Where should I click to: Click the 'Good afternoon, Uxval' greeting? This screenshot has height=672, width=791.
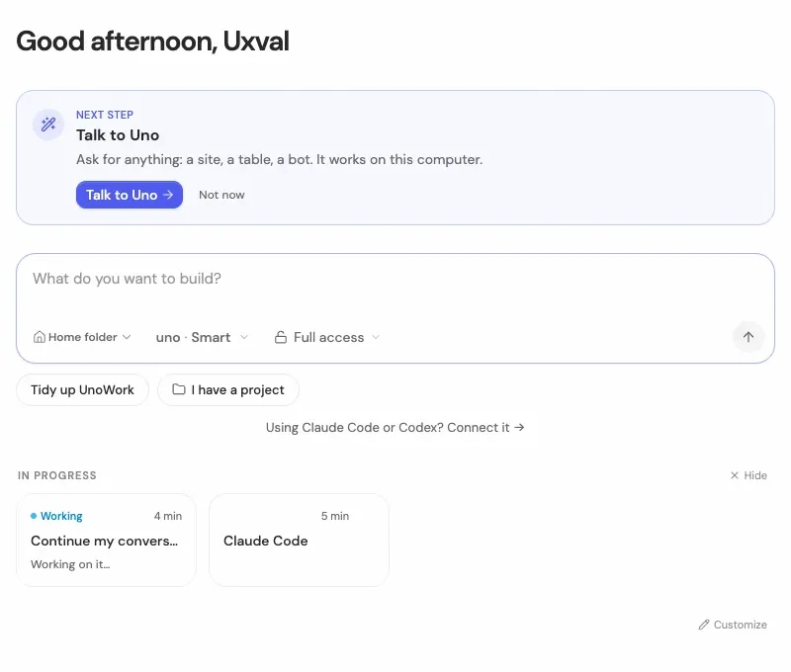coord(153,41)
